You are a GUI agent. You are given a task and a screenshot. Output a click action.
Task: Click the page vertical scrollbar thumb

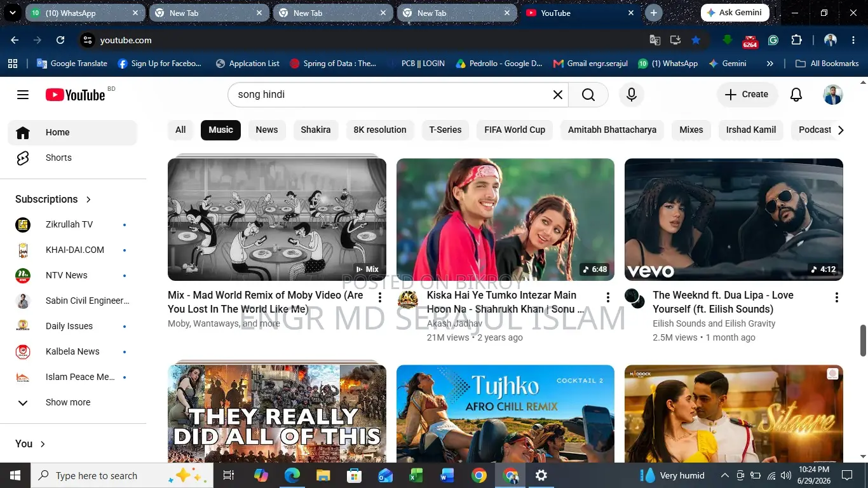(x=863, y=340)
